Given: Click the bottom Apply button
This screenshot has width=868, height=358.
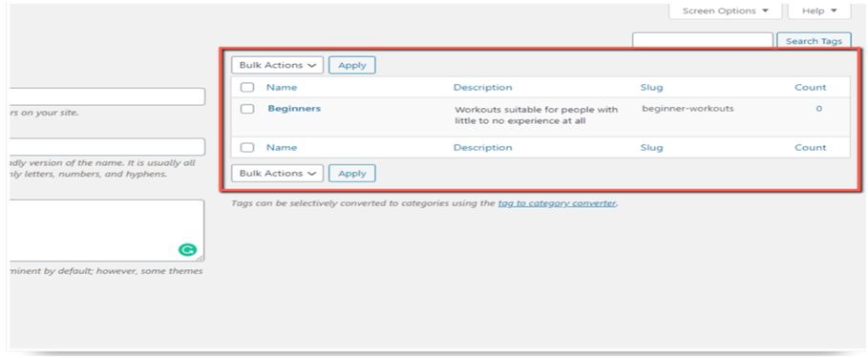Looking at the screenshot, I should 352,173.
